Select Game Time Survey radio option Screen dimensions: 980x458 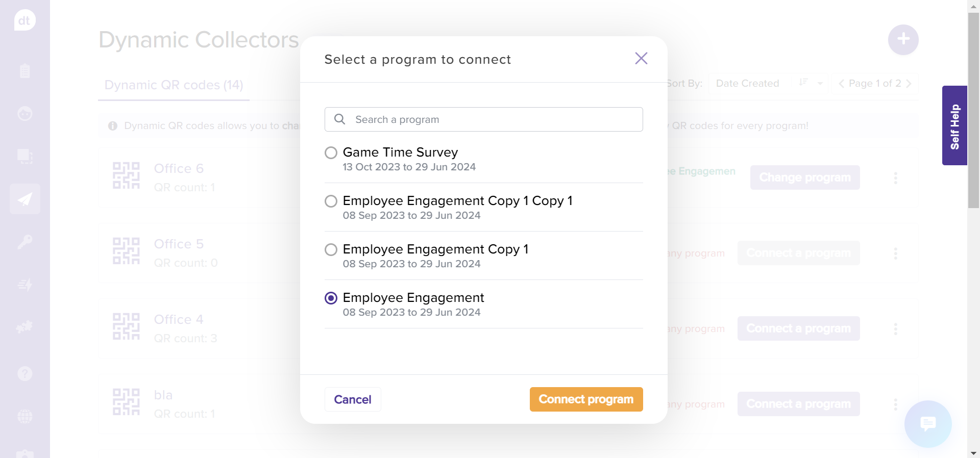[x=331, y=152]
